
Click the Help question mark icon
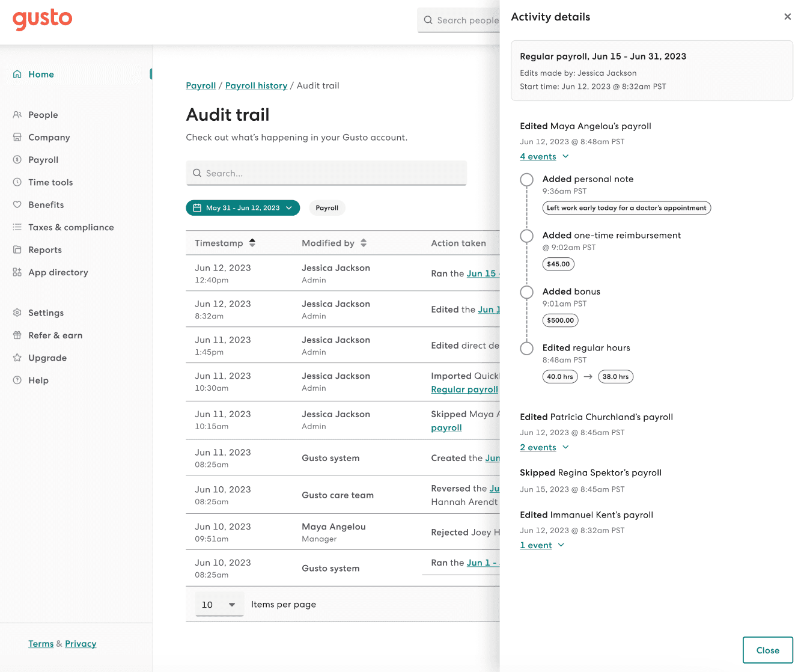(x=17, y=380)
